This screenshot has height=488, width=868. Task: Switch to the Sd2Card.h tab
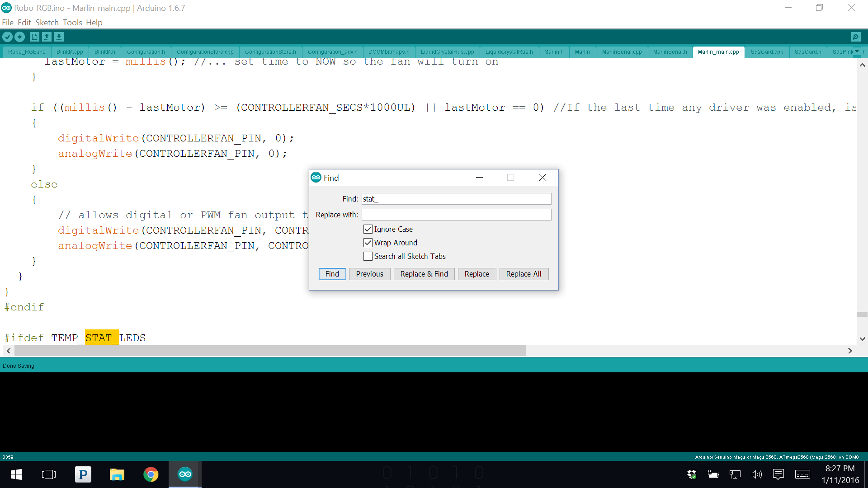click(808, 52)
